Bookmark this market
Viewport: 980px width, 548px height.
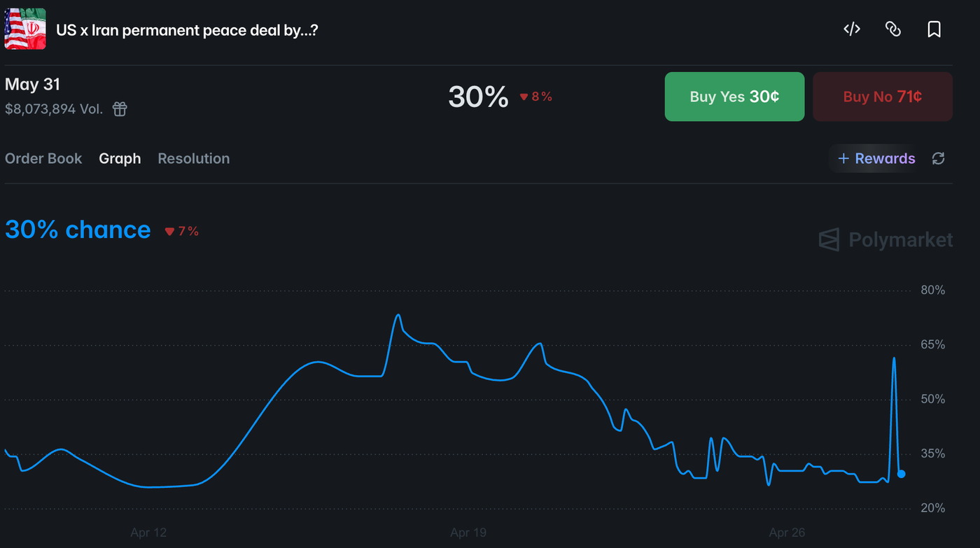click(x=934, y=29)
